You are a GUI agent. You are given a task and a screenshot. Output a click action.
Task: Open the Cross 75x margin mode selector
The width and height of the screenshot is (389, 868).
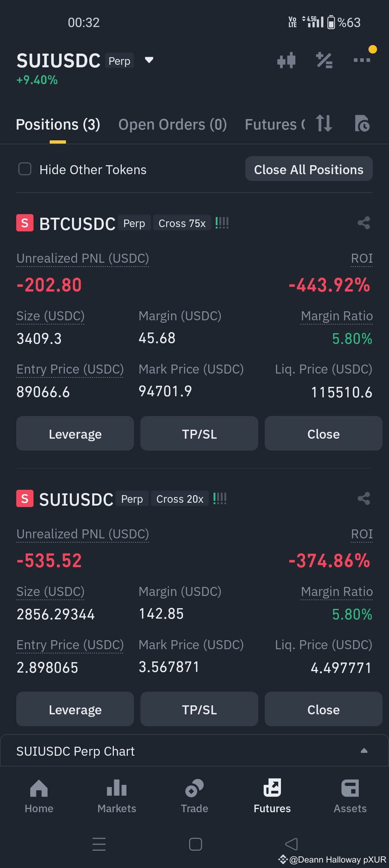pos(182,223)
